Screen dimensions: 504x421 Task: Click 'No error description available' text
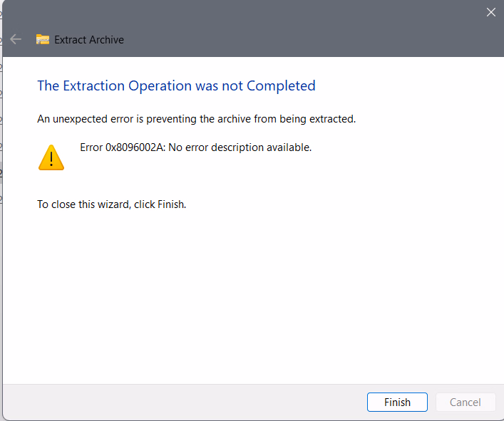pyautogui.click(x=240, y=147)
